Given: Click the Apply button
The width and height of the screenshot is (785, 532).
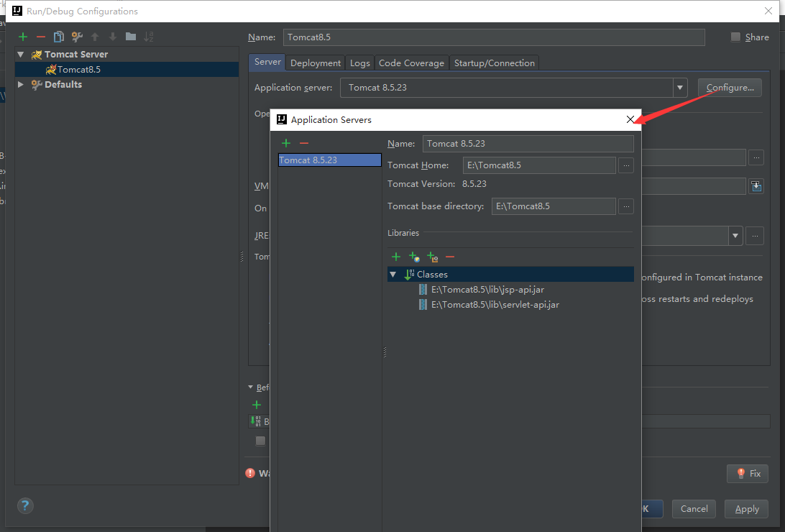Looking at the screenshot, I should 746,508.
